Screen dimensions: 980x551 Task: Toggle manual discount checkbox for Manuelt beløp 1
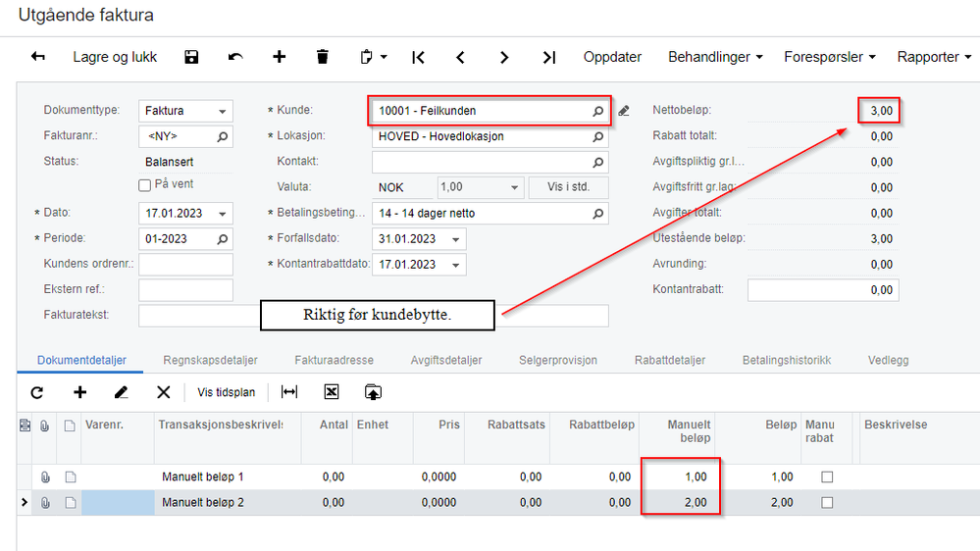(827, 477)
